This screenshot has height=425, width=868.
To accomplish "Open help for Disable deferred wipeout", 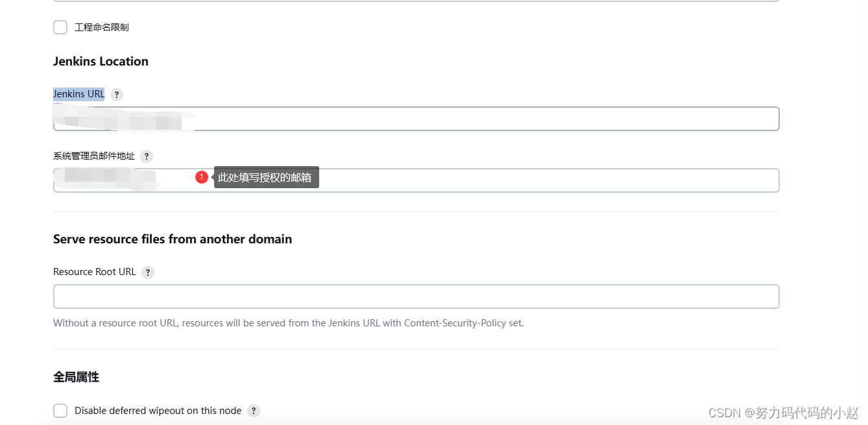I will tap(254, 411).
